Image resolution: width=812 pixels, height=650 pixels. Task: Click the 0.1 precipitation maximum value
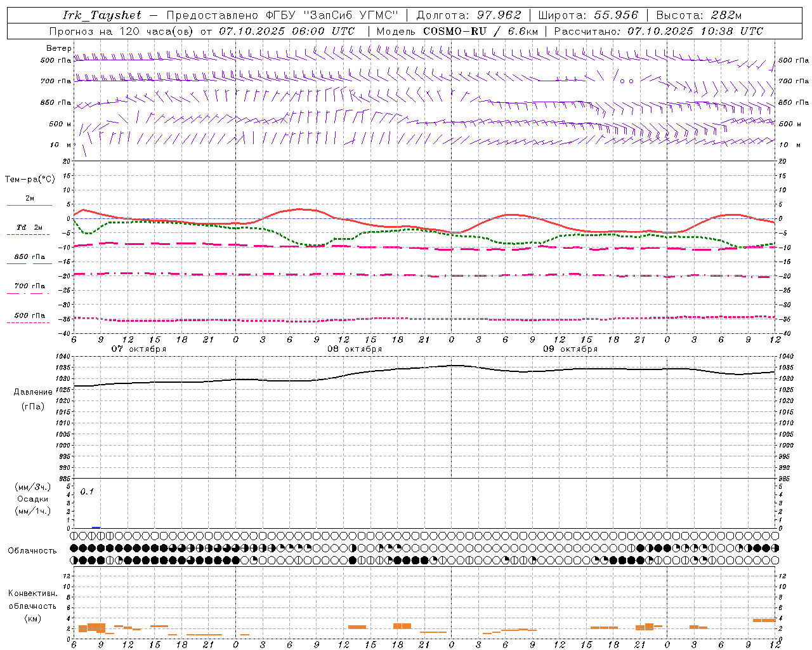[x=87, y=491]
